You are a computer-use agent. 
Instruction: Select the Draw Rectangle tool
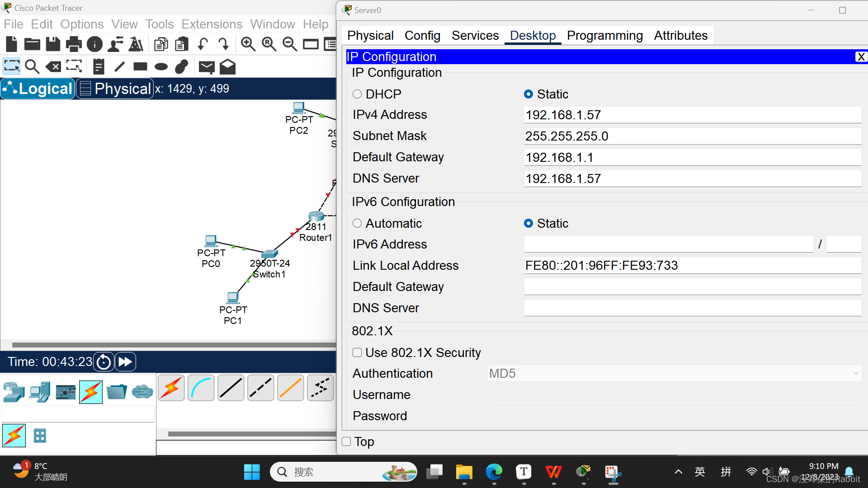(x=140, y=66)
